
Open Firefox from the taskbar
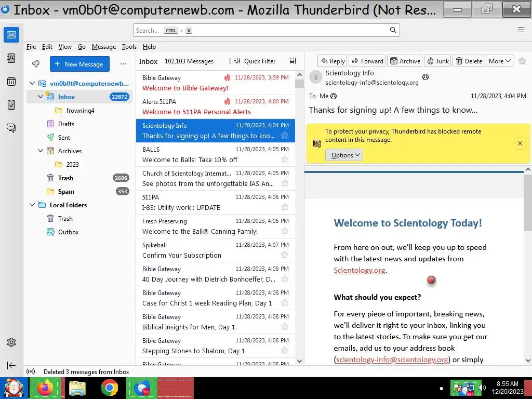(x=45, y=388)
